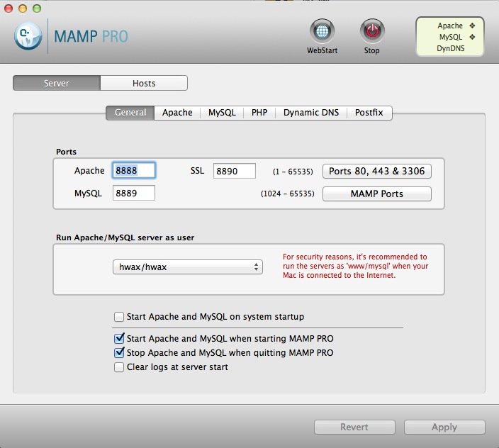
Task: Enable Clear logs at server start
Action: click(119, 367)
